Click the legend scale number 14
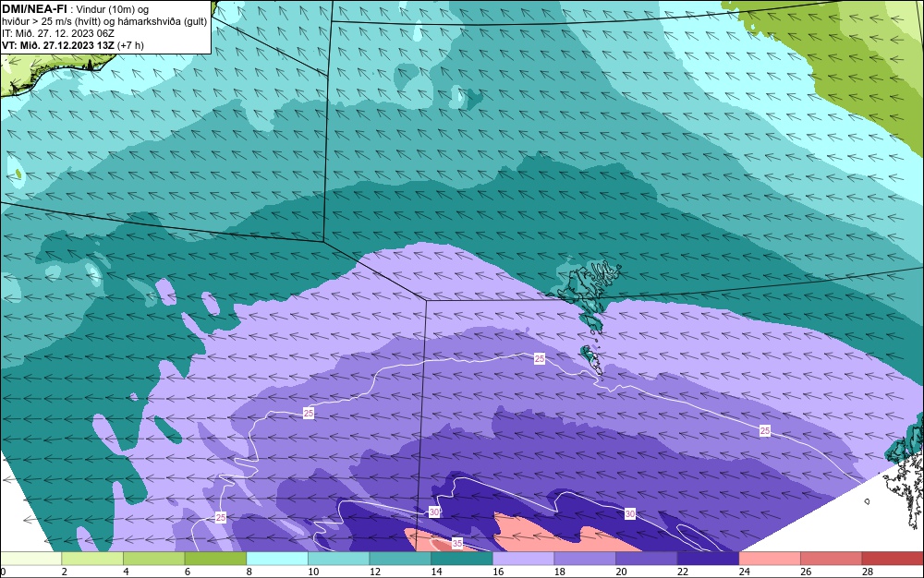Viewport: 924px width, 578px height. (x=436, y=572)
